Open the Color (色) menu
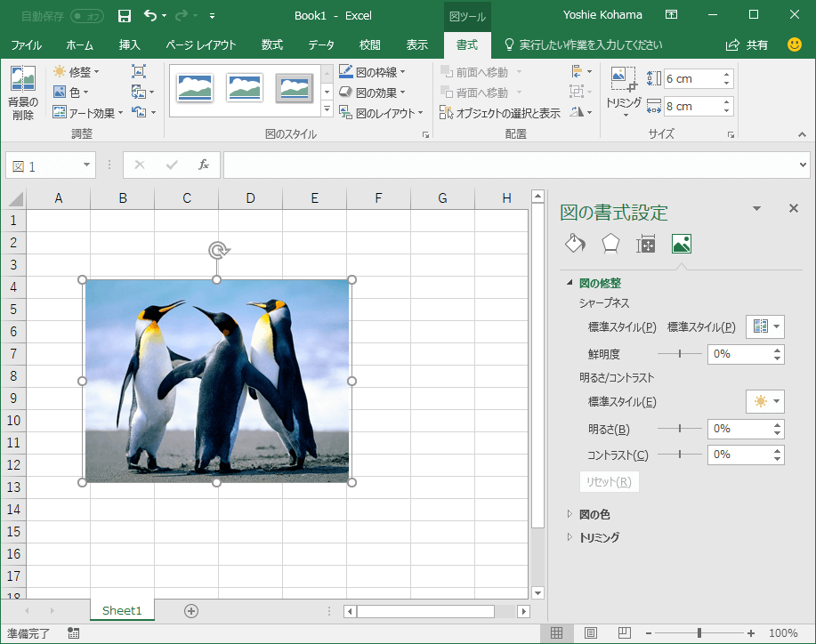Viewport: 816px width, 644px height. tap(71, 93)
